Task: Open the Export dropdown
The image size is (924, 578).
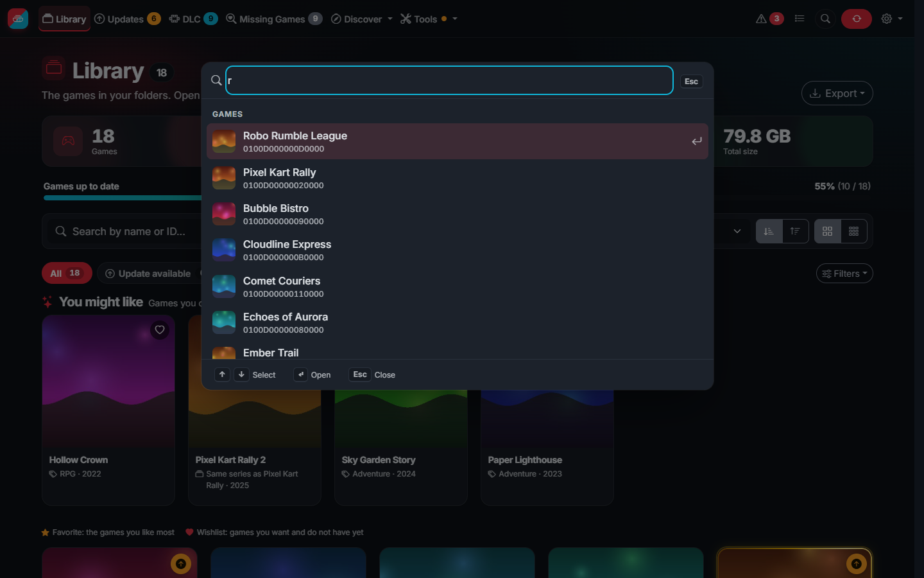Action: (837, 93)
